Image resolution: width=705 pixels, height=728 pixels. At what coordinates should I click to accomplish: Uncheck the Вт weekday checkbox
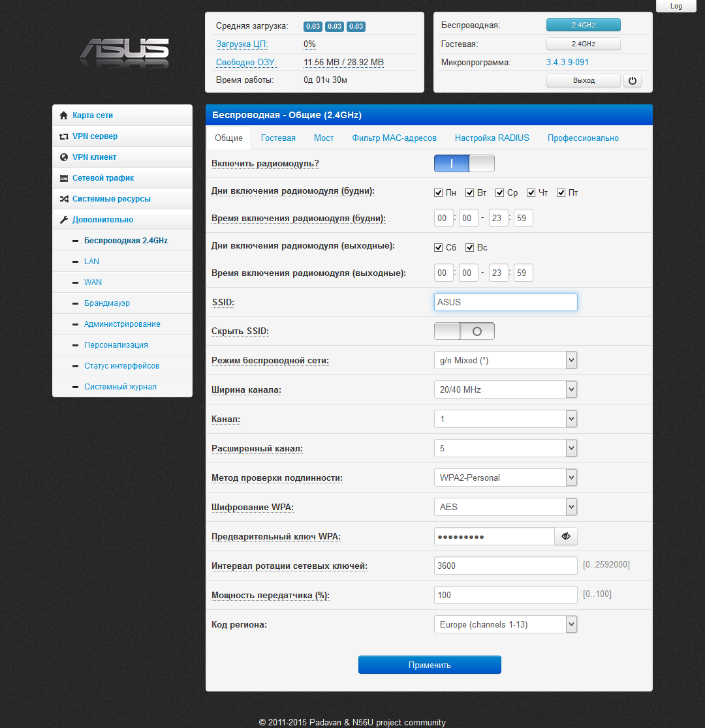(469, 192)
